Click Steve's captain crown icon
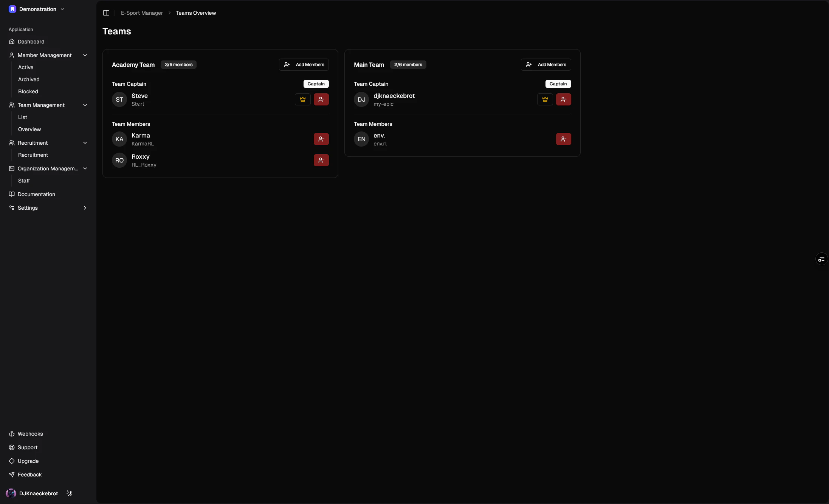The width and height of the screenshot is (829, 504). [x=302, y=99]
